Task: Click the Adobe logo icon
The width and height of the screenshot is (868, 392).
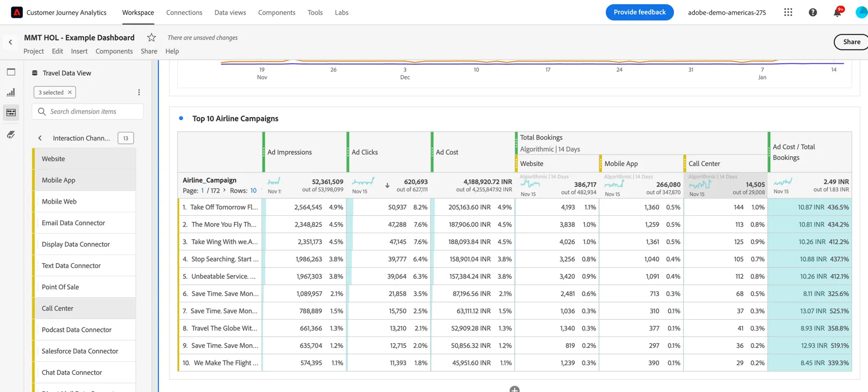Action: (17, 12)
